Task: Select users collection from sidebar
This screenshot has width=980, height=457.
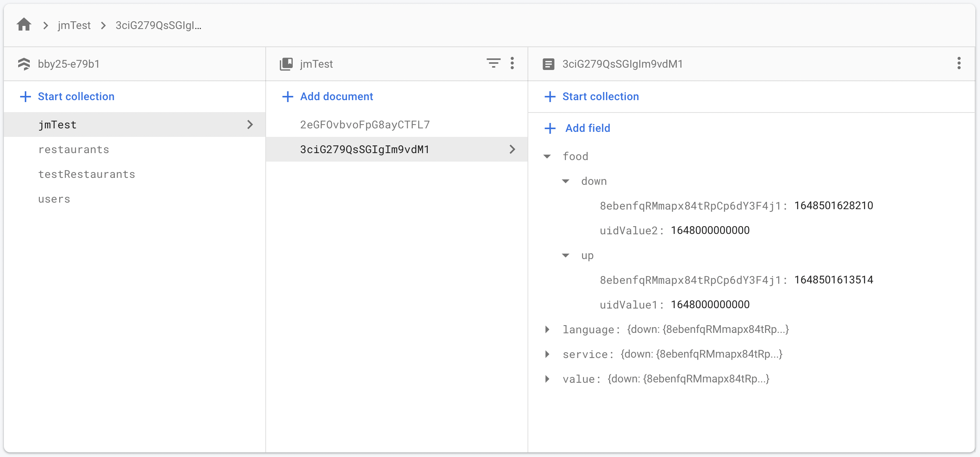Action: coord(55,199)
